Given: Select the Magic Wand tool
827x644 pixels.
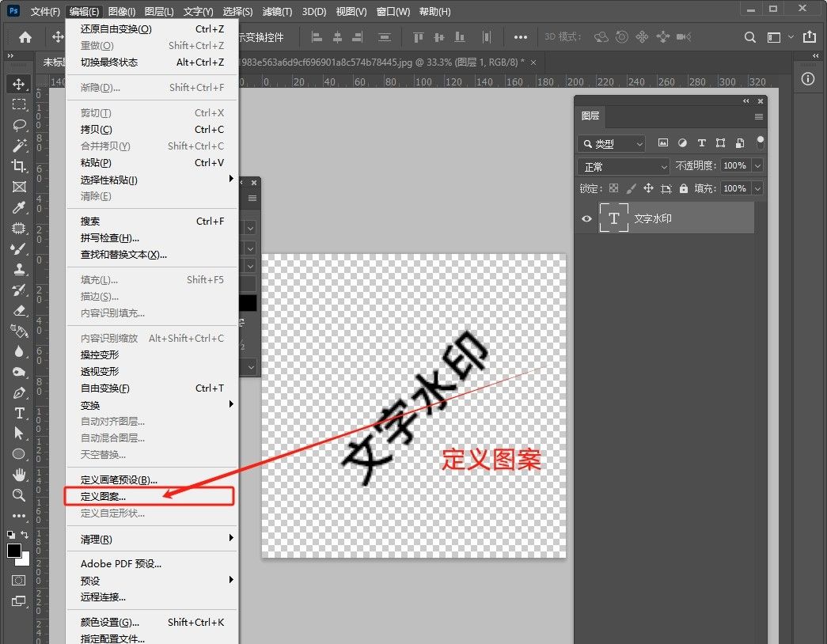Looking at the screenshot, I should click(x=19, y=146).
